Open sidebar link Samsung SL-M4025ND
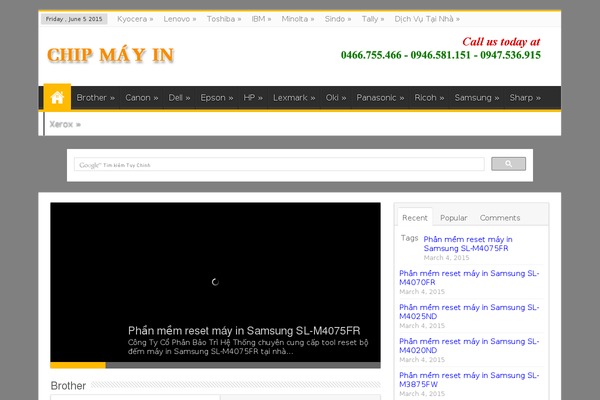The height and width of the screenshot is (400, 600). tap(469, 312)
